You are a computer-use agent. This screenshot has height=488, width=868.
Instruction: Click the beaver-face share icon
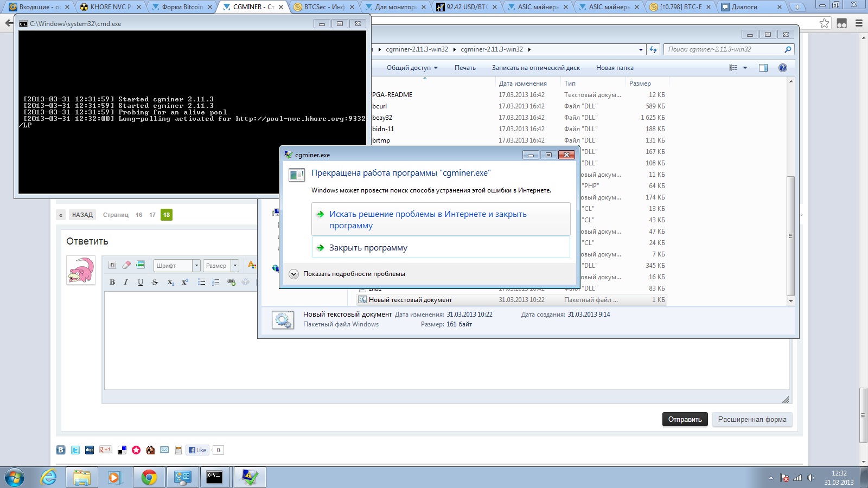[x=150, y=450]
